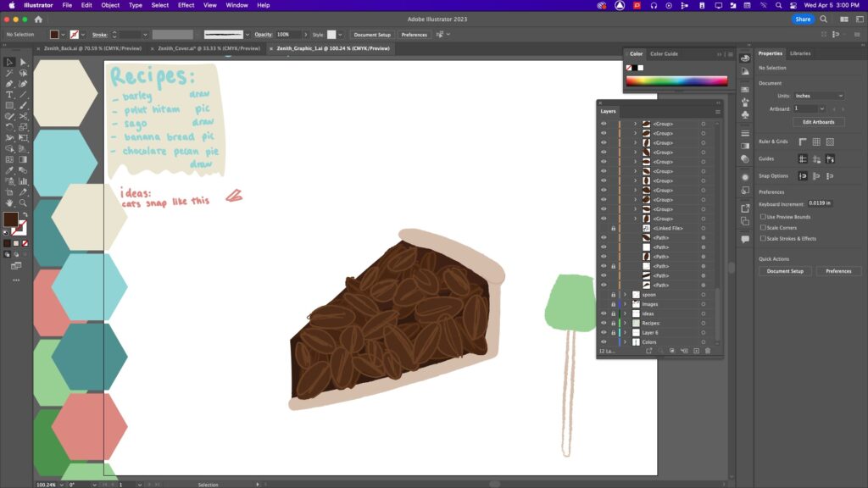Open the Units dropdown set to Inches
868x488 pixels.
click(x=819, y=96)
